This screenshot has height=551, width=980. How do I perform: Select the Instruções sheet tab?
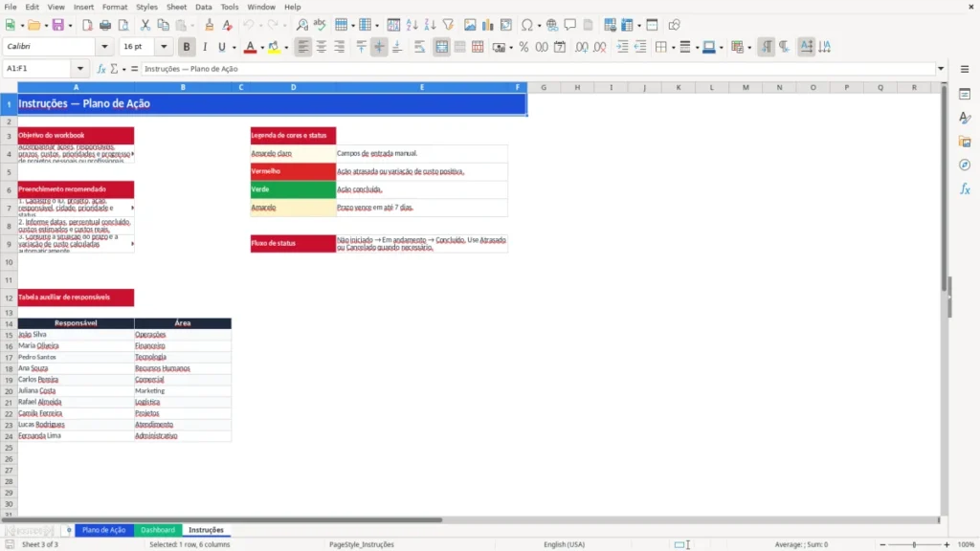coord(207,530)
